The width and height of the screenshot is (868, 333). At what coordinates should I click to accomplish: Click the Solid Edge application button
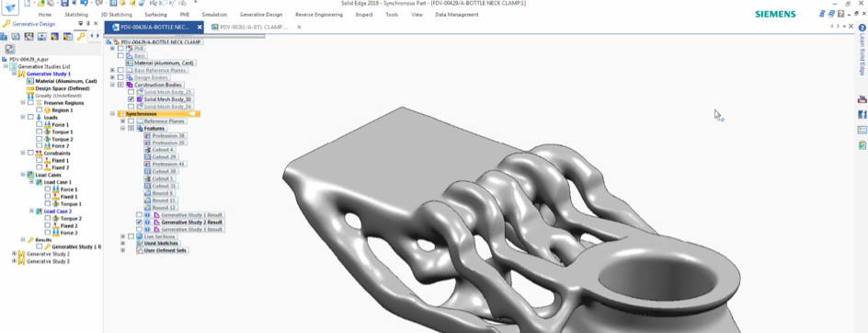point(10,7)
